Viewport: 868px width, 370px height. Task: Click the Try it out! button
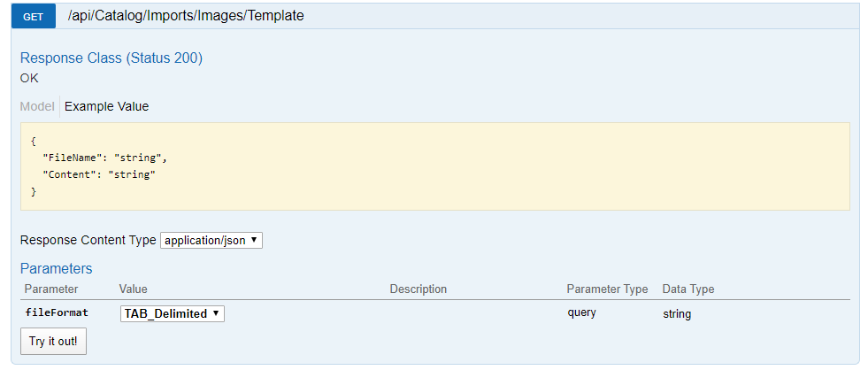pyautogui.click(x=53, y=341)
